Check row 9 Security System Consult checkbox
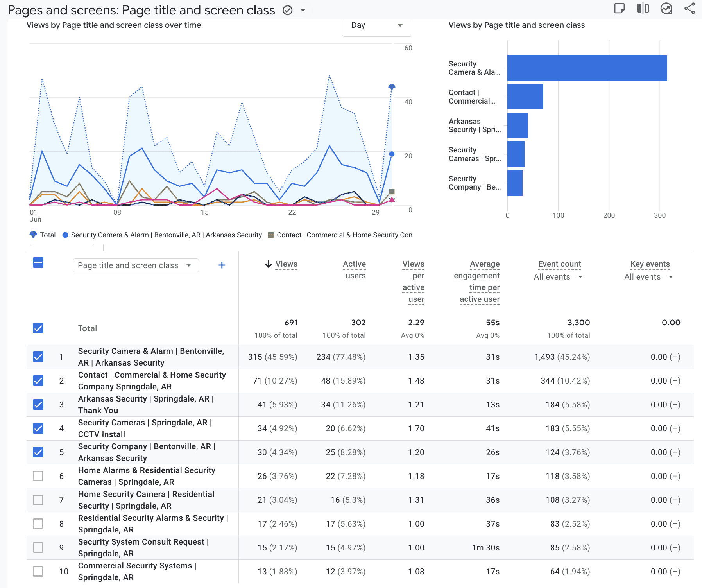The width and height of the screenshot is (702, 588). 38,548
